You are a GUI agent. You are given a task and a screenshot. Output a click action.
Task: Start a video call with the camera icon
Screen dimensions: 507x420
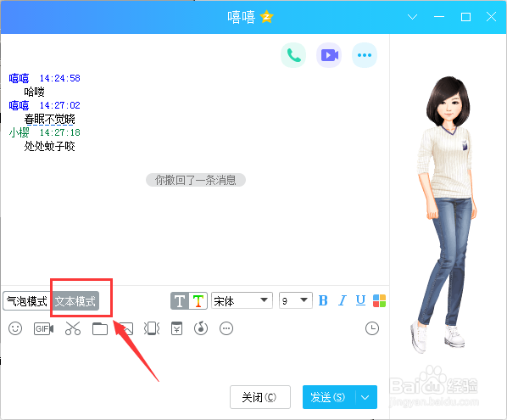(x=329, y=55)
